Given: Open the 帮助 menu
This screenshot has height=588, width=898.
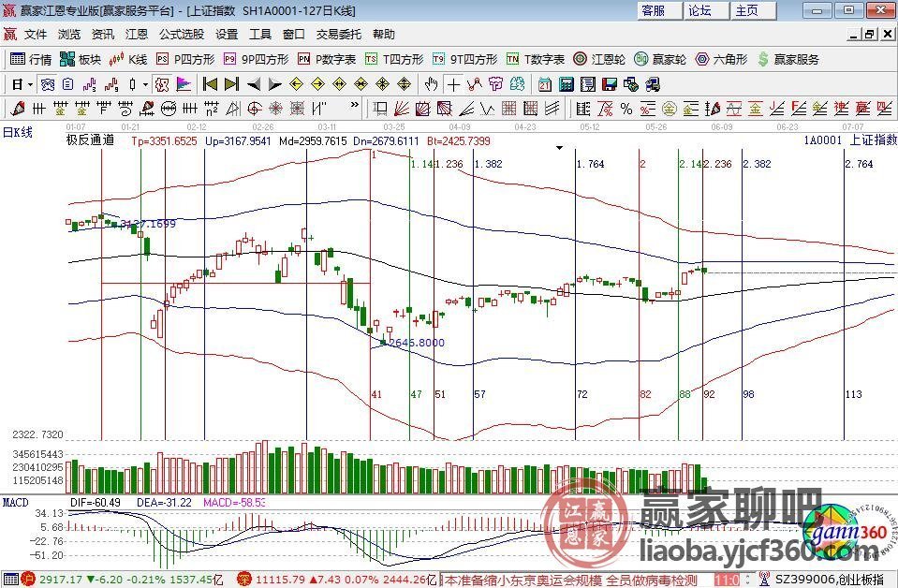Looking at the screenshot, I should (384, 35).
